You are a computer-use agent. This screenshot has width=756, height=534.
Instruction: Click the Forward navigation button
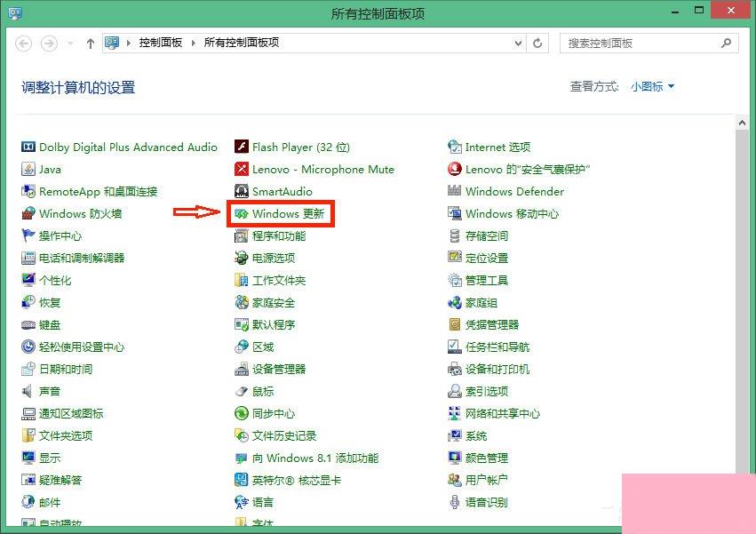49,44
